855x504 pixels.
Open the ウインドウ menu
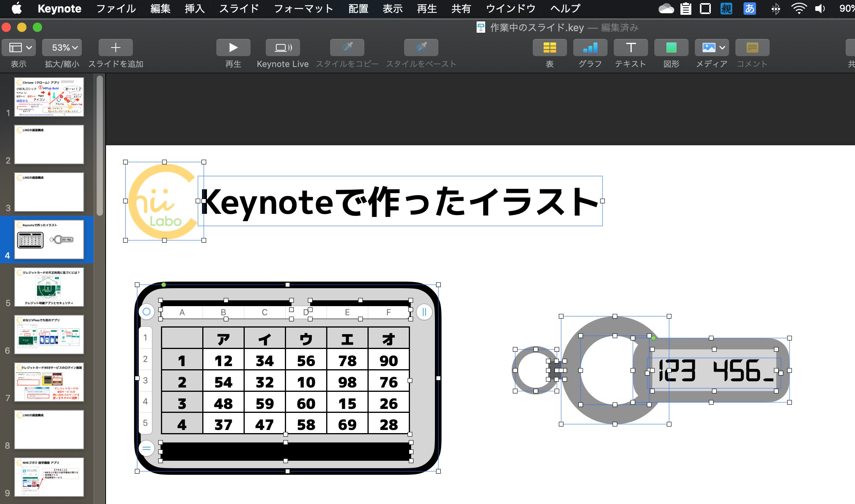(x=511, y=9)
